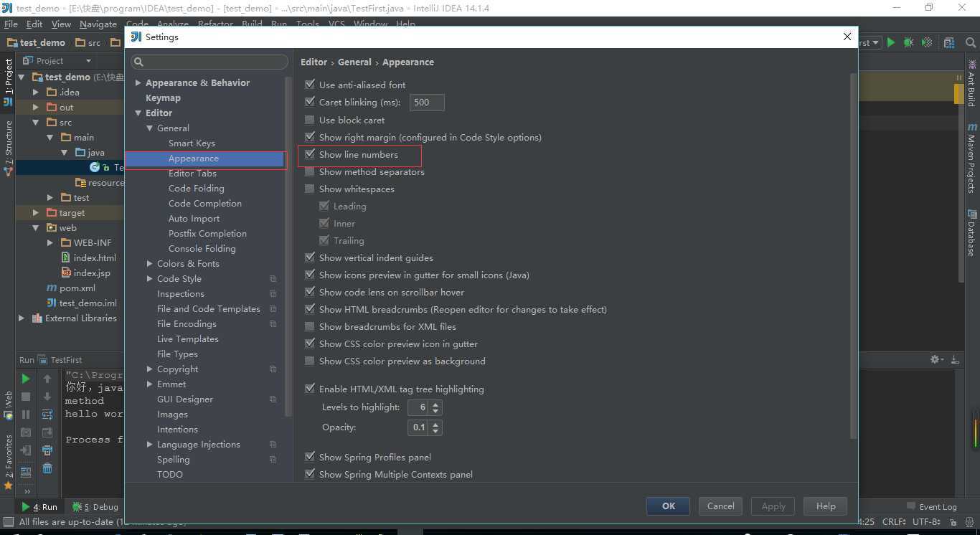The width and height of the screenshot is (980, 535).
Task: Open the Navigate menu
Action: coord(98,24)
